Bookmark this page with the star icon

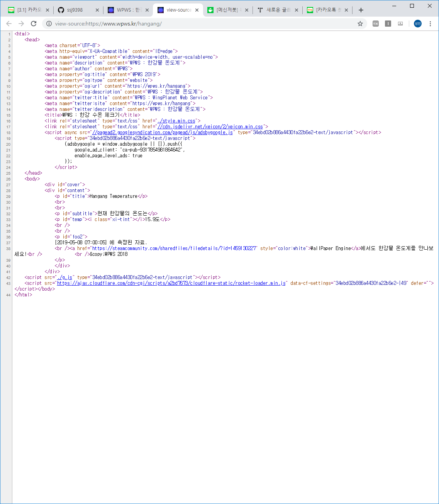pos(360,24)
